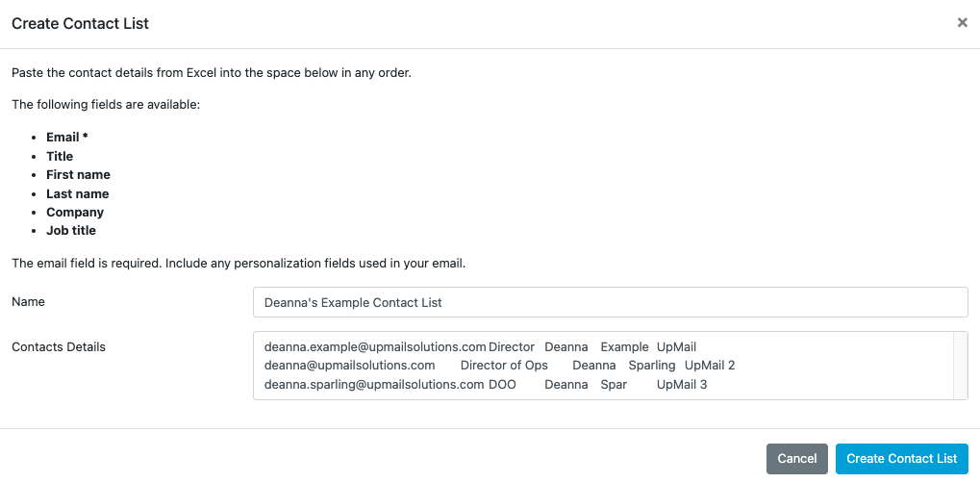The height and width of the screenshot is (483, 980).
Task: Click the Name field label
Action: click(28, 302)
